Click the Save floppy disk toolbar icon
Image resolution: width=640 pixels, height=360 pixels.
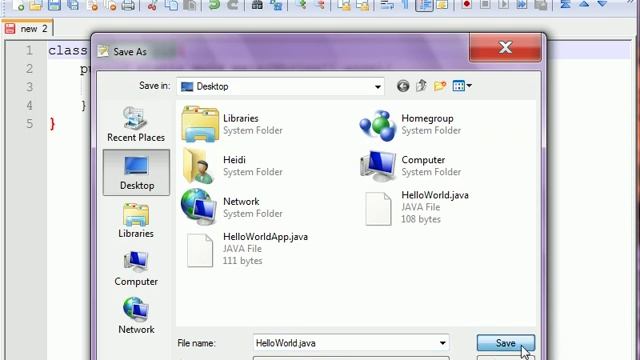pyautogui.click(x=54, y=4)
